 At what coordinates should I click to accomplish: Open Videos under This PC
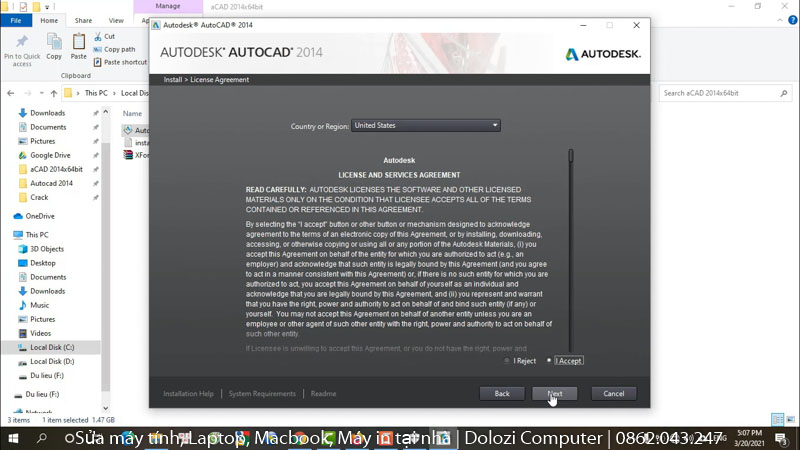coord(40,333)
